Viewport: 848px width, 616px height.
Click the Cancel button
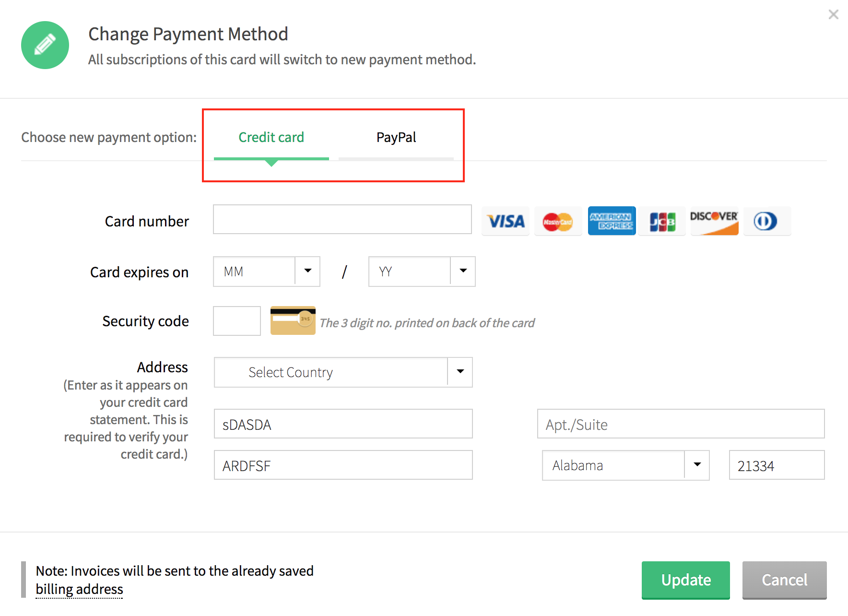pos(784,580)
